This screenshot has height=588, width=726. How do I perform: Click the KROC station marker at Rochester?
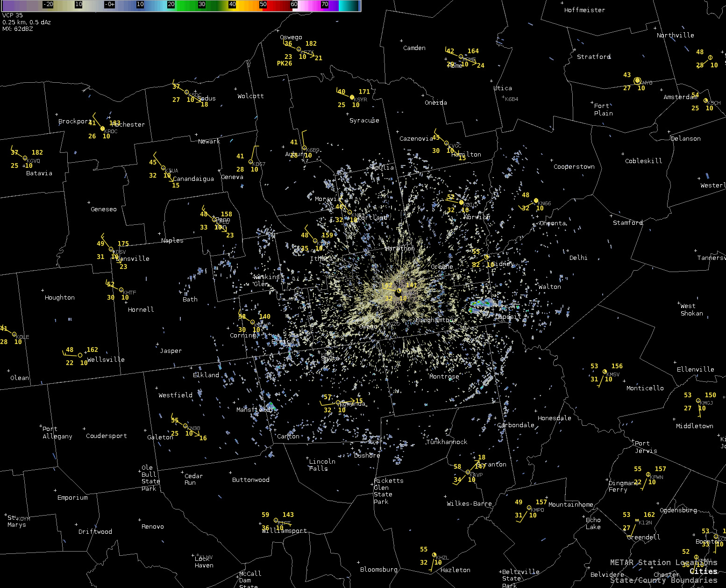click(x=103, y=129)
